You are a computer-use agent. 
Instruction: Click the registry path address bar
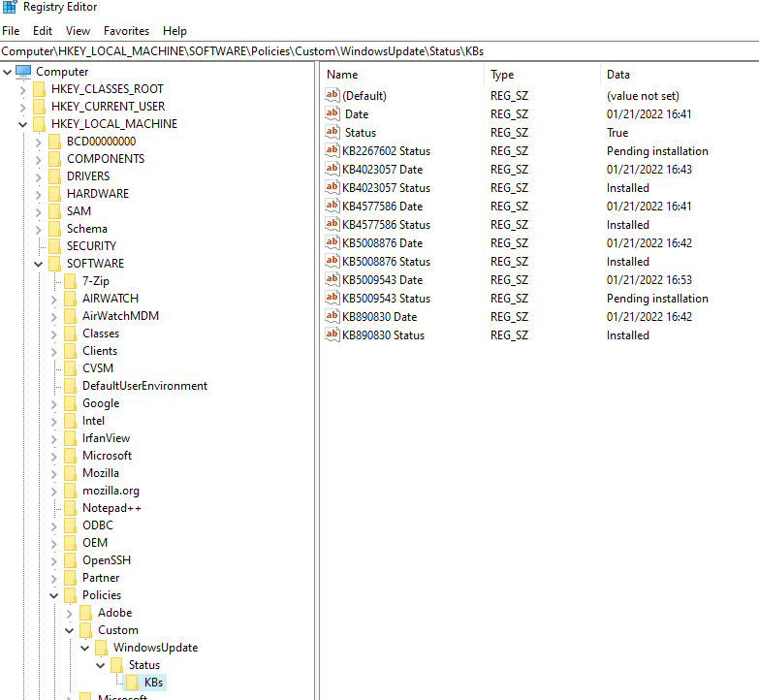pos(379,50)
